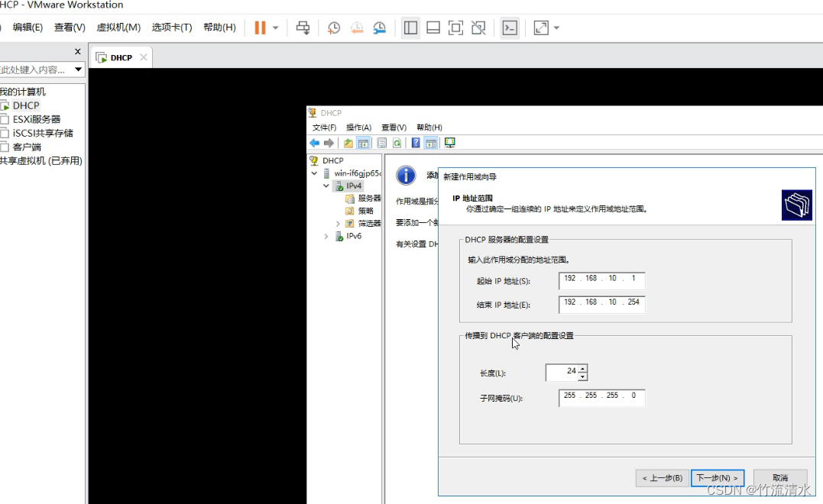The width and height of the screenshot is (823, 504).
Task: Click the Refresh icon in DHCP toolbar
Action: [397, 143]
